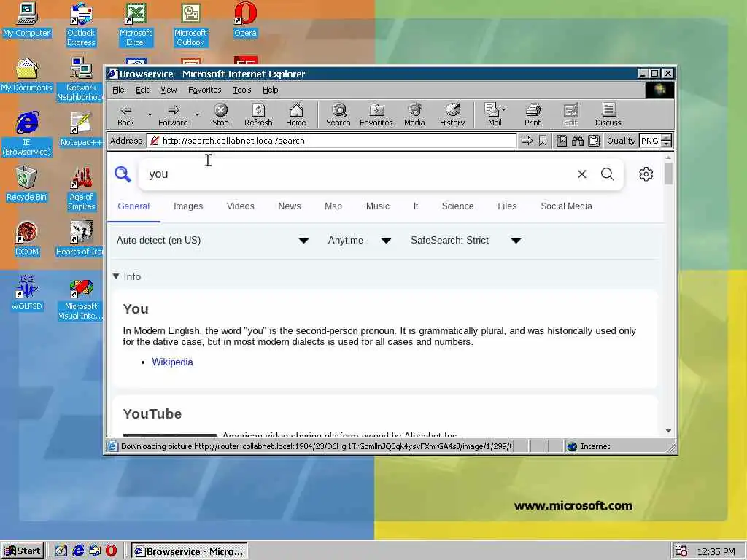Open the Quality PNG selector

[650, 141]
